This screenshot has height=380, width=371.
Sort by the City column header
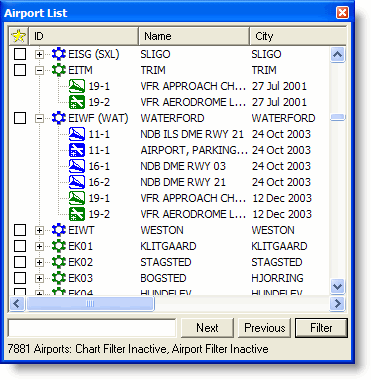click(298, 36)
